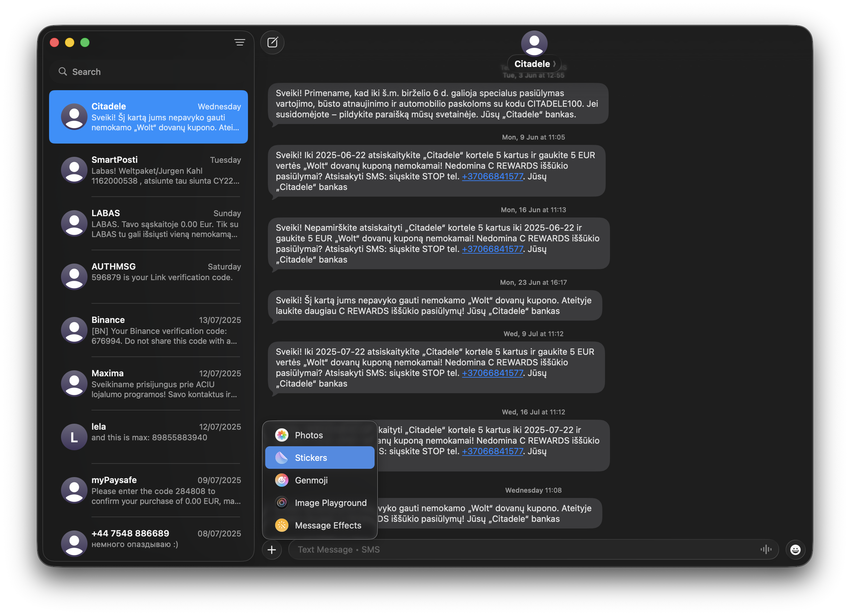Image resolution: width=850 pixels, height=616 pixels.
Task: Click the Genmoji icon in the menu
Action: [x=282, y=480]
